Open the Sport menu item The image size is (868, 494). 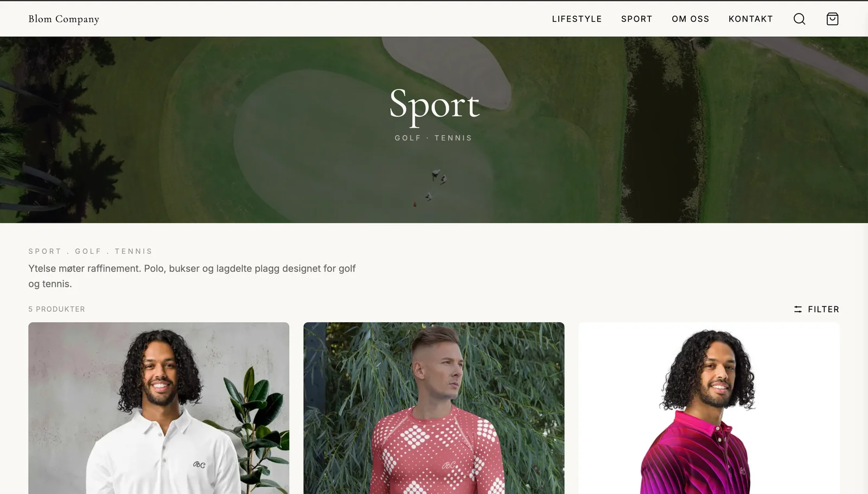(x=636, y=19)
